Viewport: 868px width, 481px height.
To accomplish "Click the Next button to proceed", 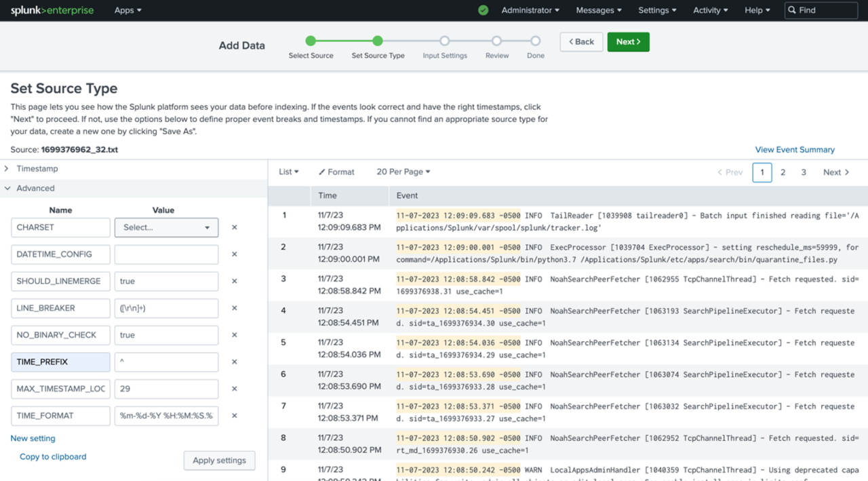I will (x=628, y=41).
